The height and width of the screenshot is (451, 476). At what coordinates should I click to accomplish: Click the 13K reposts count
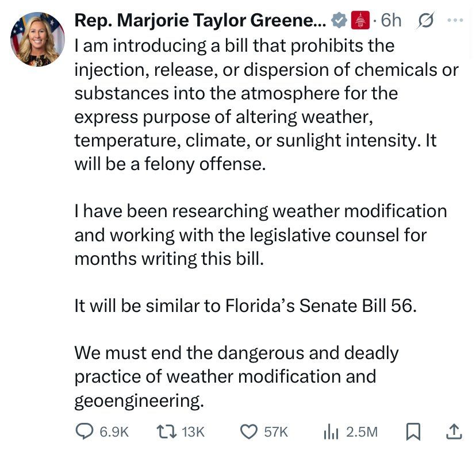[x=193, y=431]
